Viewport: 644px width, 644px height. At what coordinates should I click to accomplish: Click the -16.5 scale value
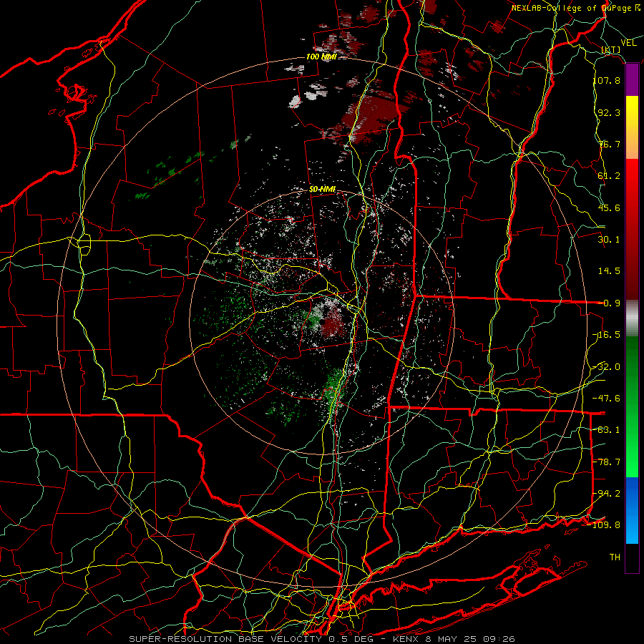click(607, 335)
